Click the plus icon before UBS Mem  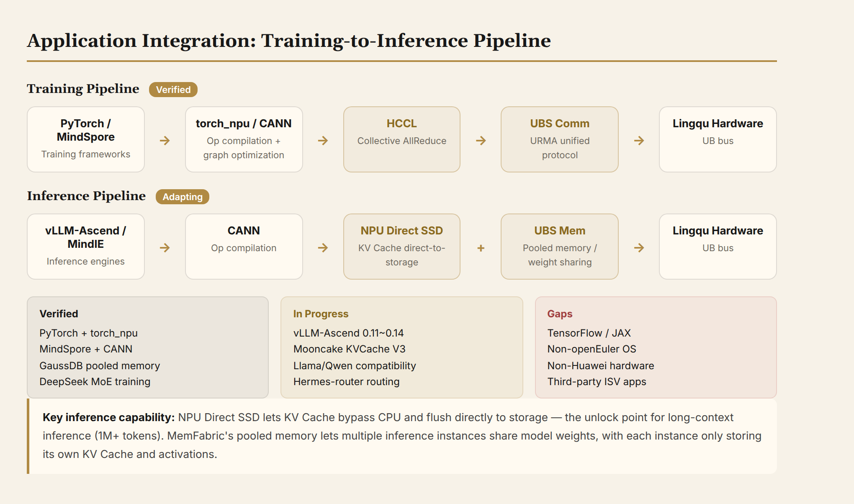coord(481,248)
